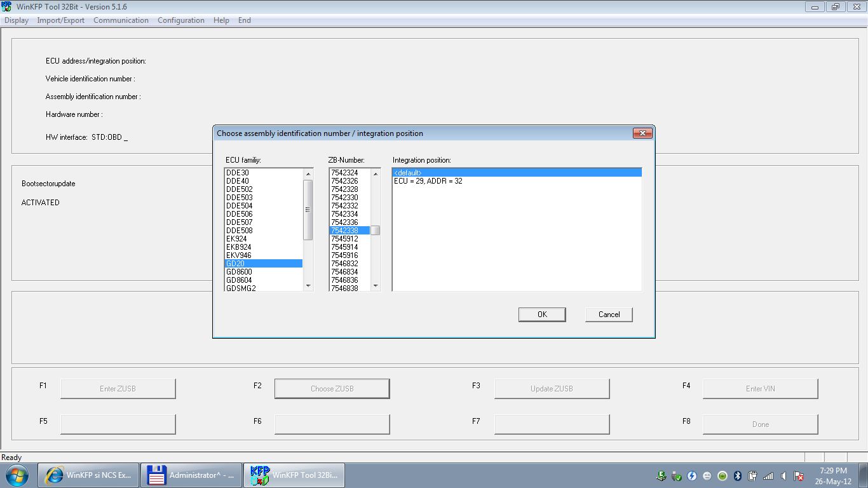The width and height of the screenshot is (868, 488).
Task: Click the Done button in main window
Action: [x=760, y=424]
